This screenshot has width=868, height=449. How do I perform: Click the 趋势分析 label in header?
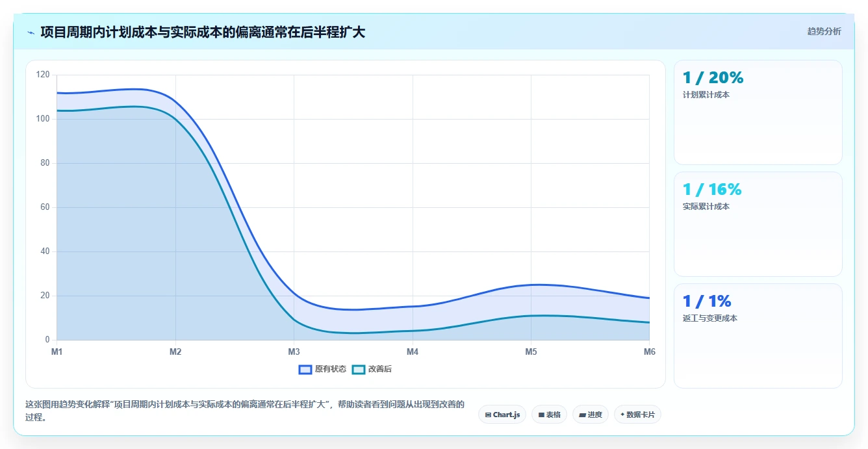[824, 31]
